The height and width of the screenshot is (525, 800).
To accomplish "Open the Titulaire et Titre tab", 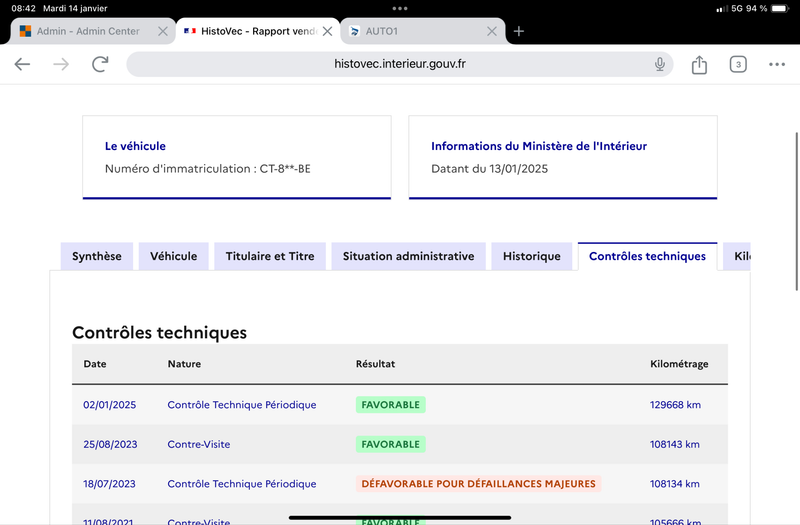I will pos(270,256).
